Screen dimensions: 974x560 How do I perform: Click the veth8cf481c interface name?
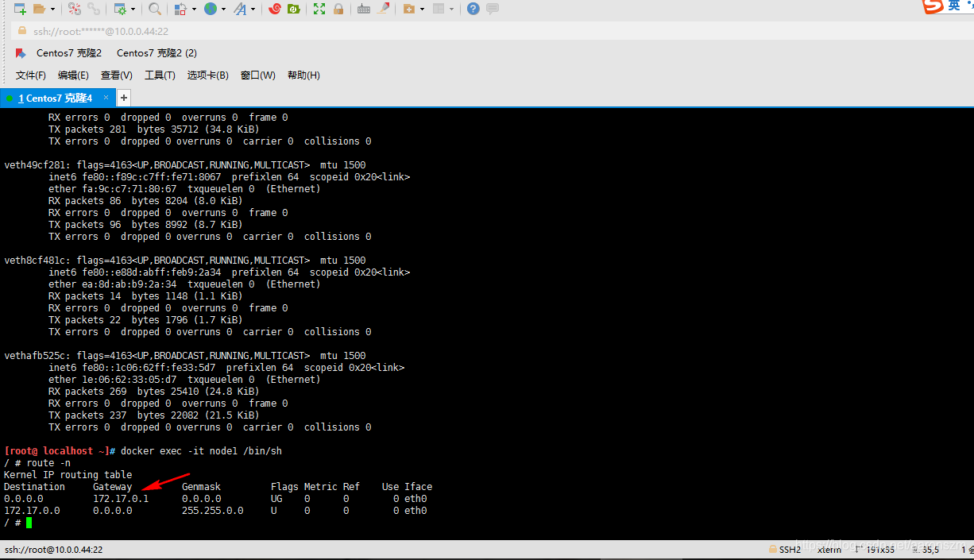pyautogui.click(x=34, y=261)
